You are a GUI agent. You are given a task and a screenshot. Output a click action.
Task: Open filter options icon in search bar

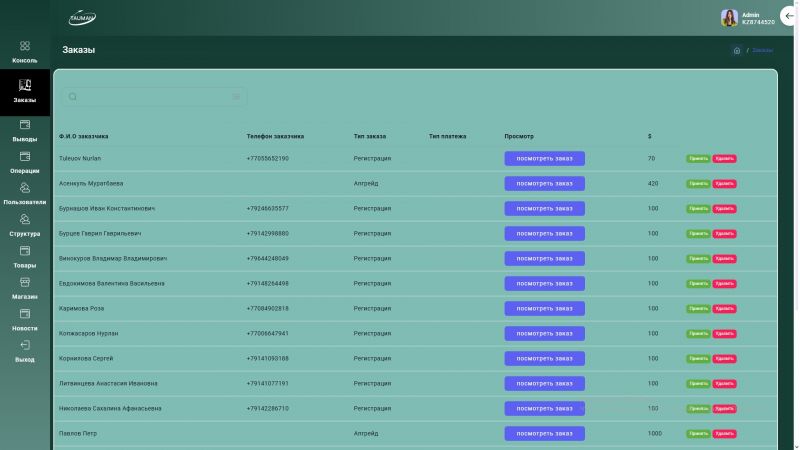237,97
